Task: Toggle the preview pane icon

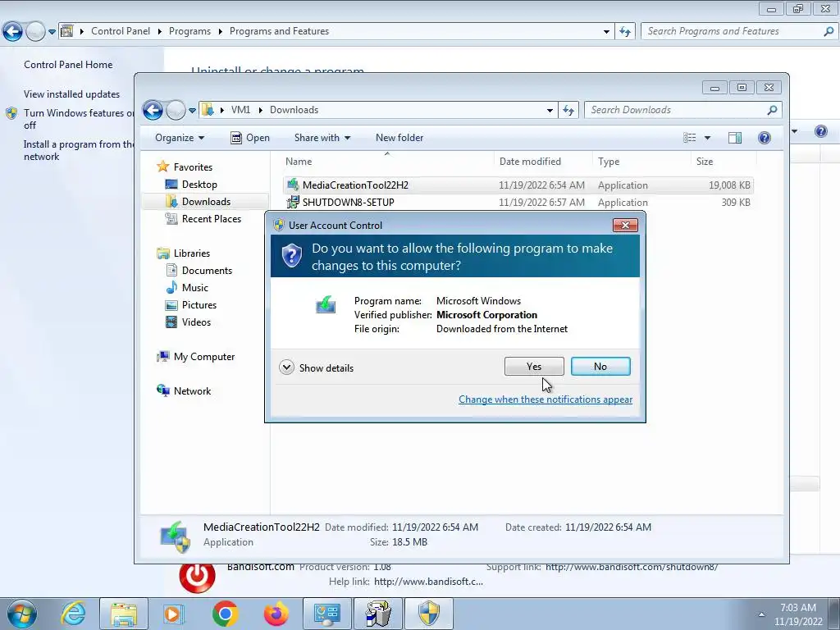Action: pyautogui.click(x=735, y=138)
